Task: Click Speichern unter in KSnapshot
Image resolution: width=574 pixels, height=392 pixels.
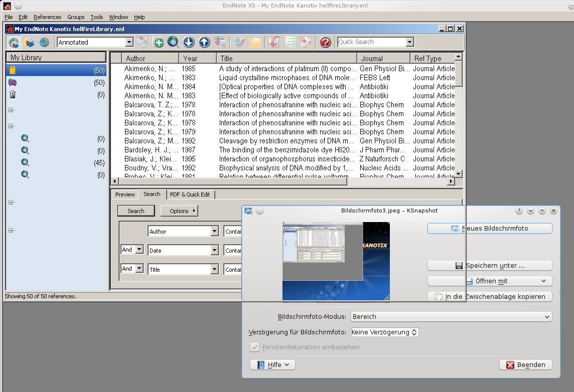Action: 490,266
